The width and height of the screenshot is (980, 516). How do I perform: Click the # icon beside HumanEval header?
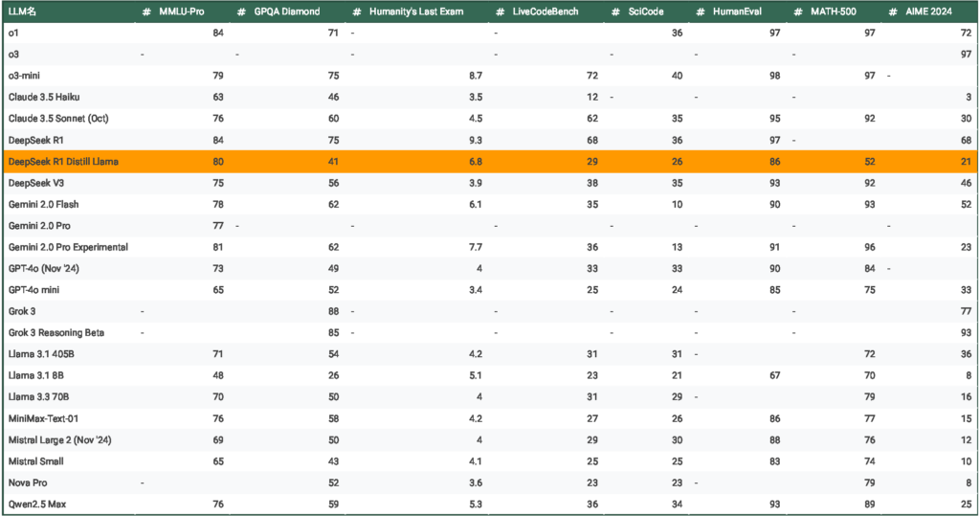click(x=700, y=11)
